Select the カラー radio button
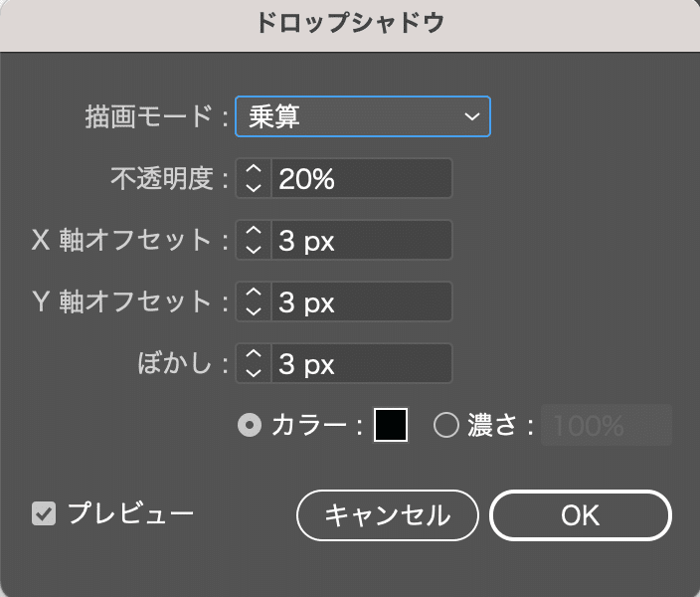Viewport: 700px width, 597px height. [x=250, y=425]
